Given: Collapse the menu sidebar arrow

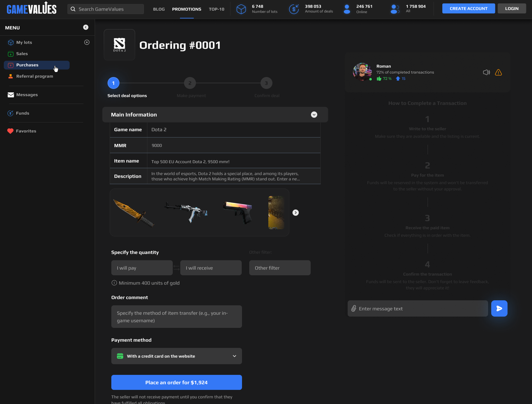Looking at the screenshot, I should click(86, 27).
